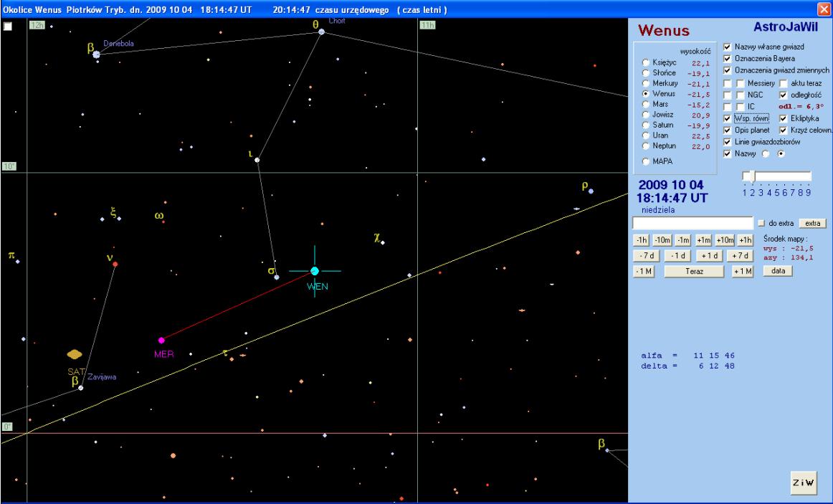
Task: Click the +1m button
Action: (703, 240)
